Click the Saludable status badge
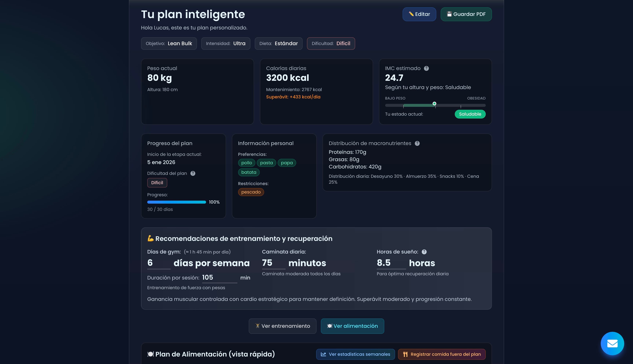The height and width of the screenshot is (364, 633). (470, 114)
